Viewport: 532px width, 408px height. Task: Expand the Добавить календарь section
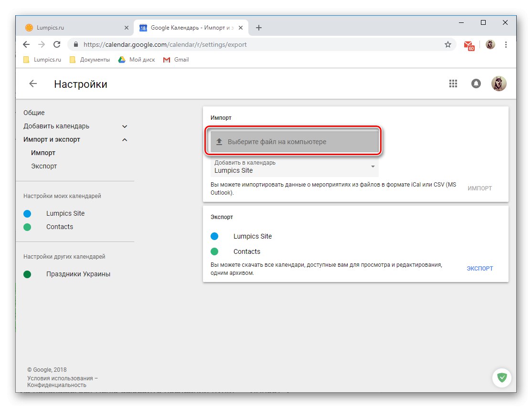[124, 126]
